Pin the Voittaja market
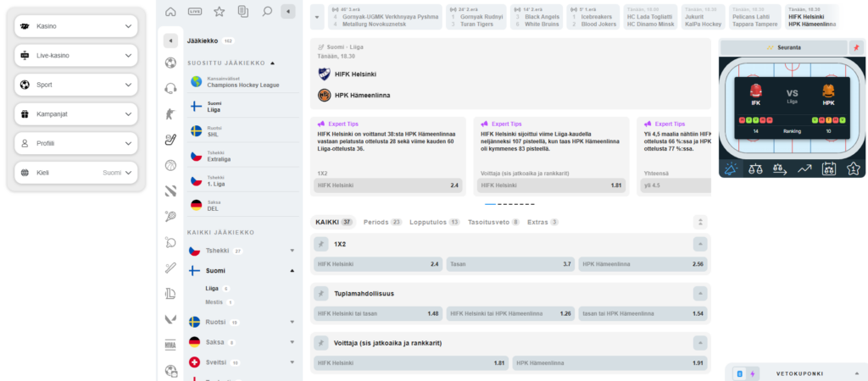This screenshot has height=381, width=868. point(320,343)
